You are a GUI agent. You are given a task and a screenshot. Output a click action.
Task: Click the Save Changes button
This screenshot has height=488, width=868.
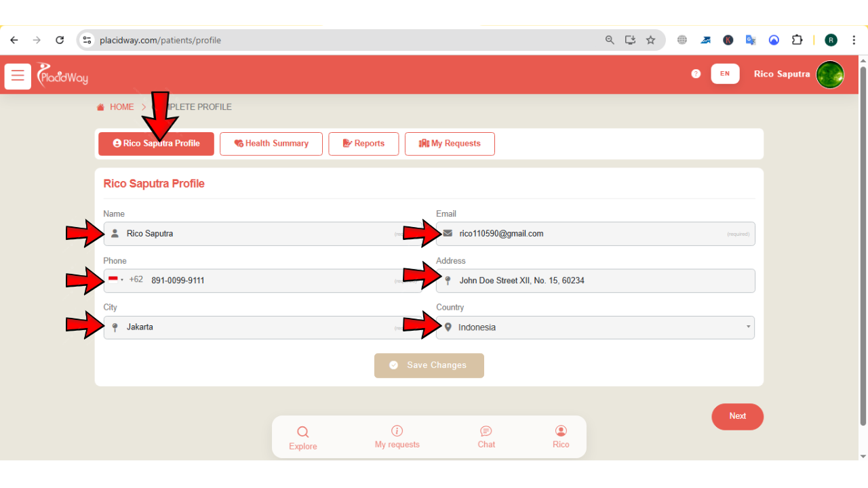tap(429, 365)
